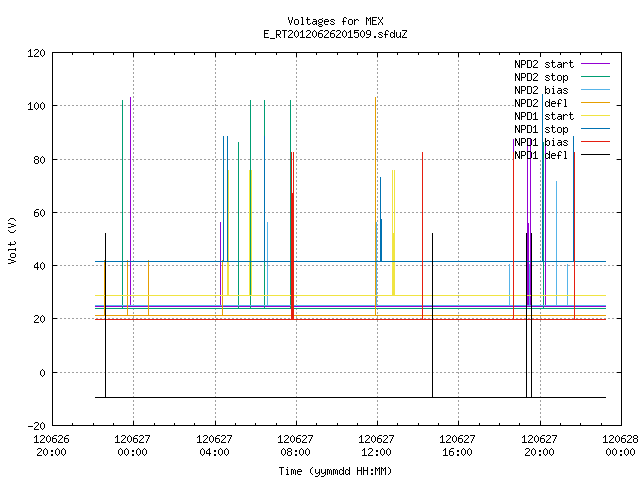Click the light blue NPD2 bias legend line

595,90
